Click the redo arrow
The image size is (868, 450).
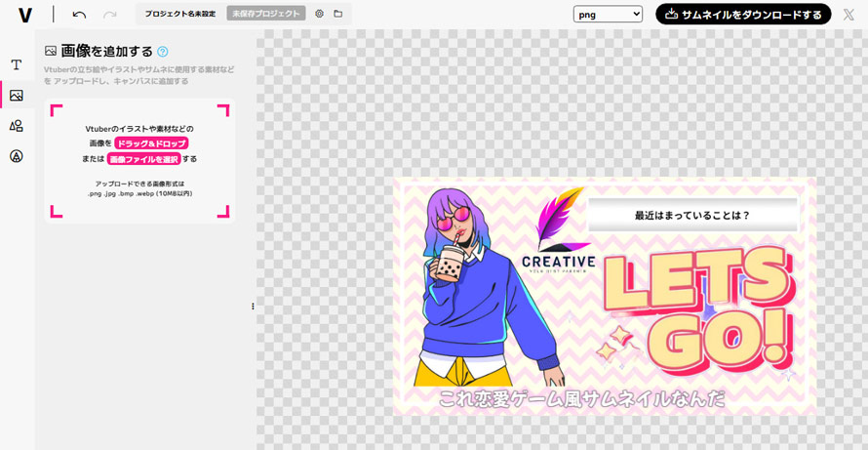pyautogui.click(x=110, y=15)
